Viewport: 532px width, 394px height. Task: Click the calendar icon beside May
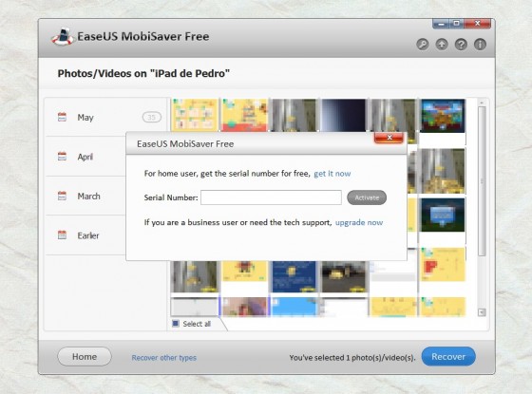[62, 118]
